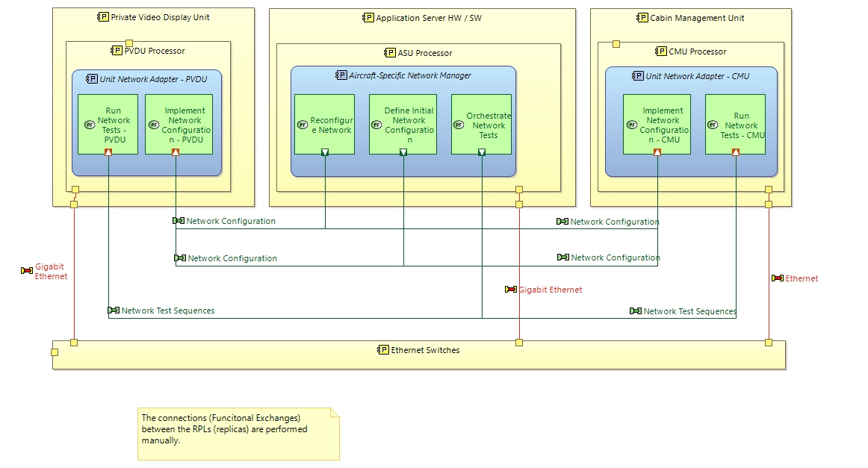Image resolution: width=868 pixels, height=468 pixels.
Task: Click the ASU Processor component icon
Action: pyautogui.click(x=390, y=53)
